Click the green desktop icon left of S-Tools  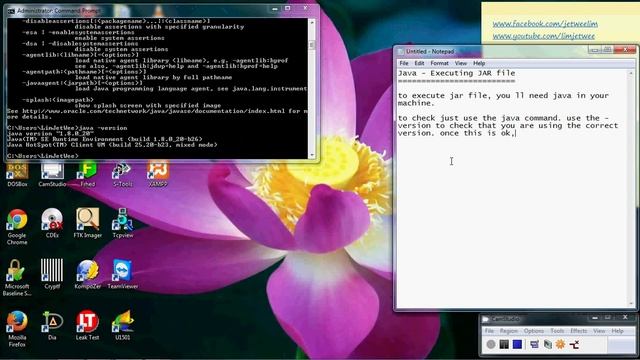point(87,174)
